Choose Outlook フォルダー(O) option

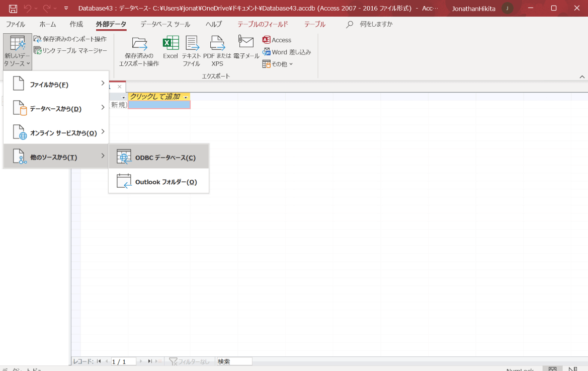(158, 181)
